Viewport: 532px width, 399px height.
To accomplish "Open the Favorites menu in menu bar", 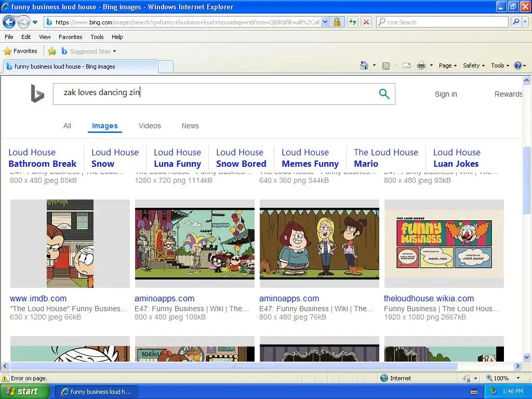I will [x=70, y=37].
